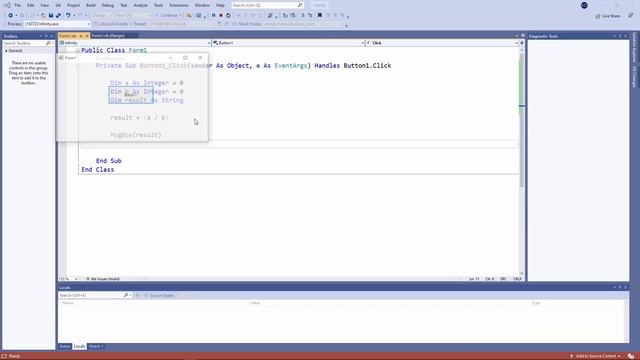
Task: Open the Analyze menu
Action: pyautogui.click(x=140, y=5)
